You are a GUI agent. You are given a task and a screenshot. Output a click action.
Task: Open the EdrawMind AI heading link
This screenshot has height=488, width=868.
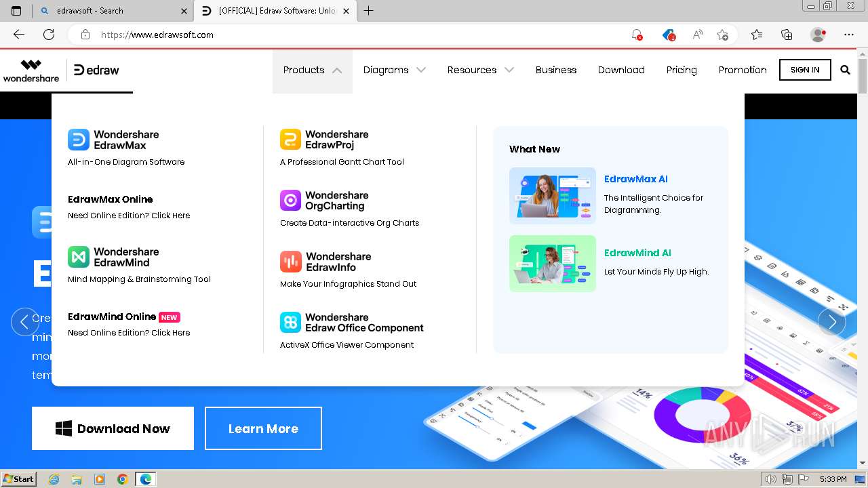637,253
